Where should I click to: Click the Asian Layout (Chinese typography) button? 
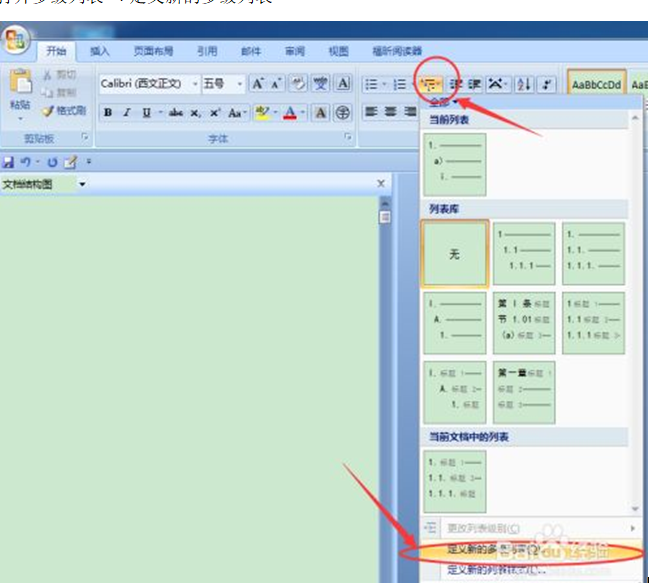[497, 84]
